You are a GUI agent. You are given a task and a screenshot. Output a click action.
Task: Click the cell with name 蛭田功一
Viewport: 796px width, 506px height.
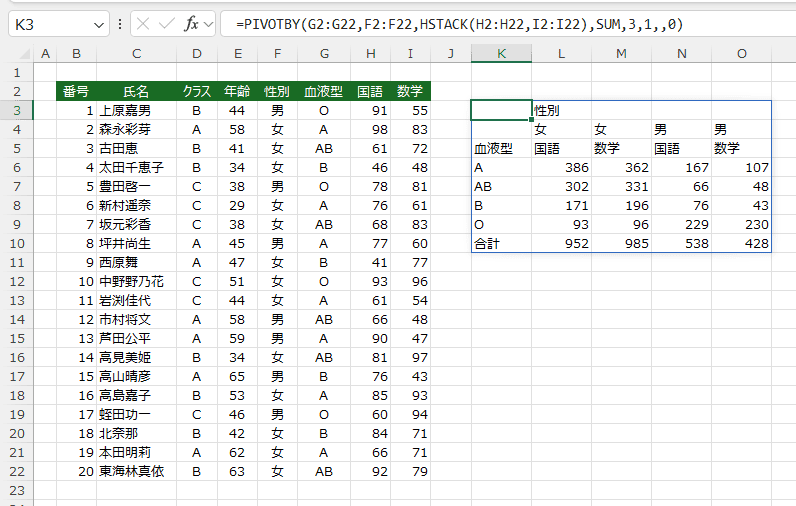[137, 414]
